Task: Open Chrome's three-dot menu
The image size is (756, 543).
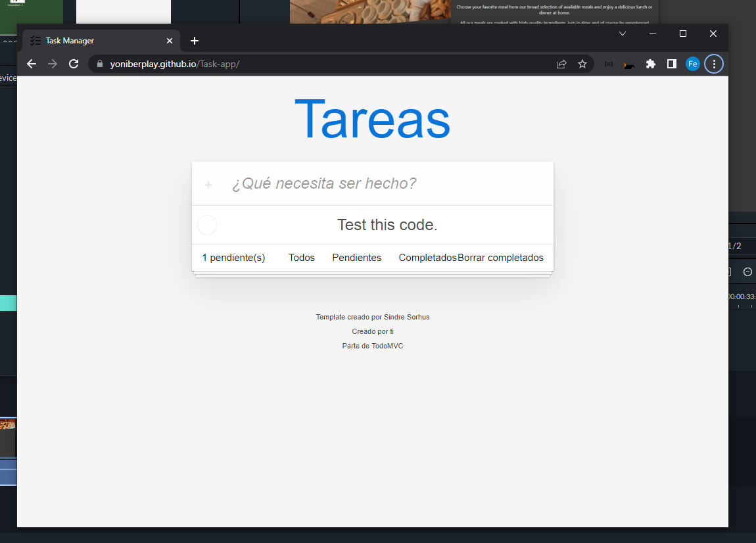Action: (714, 64)
